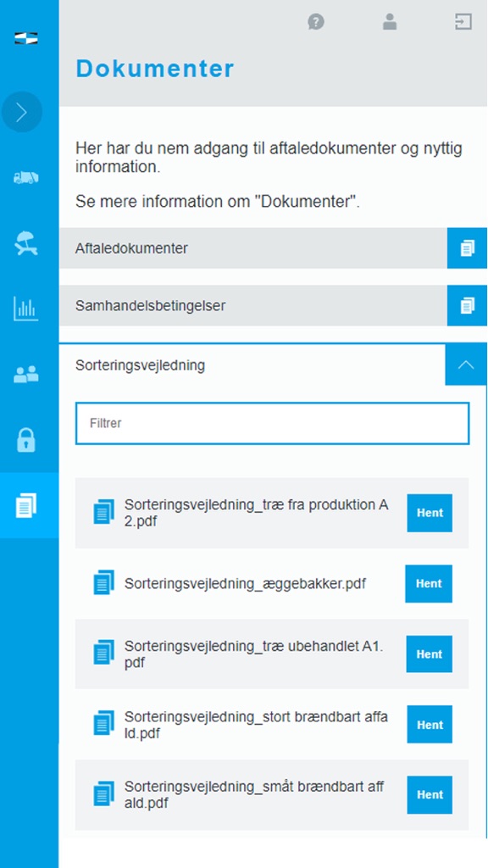The height and width of the screenshot is (868, 488).
Task: Open the padlock sidebar icon
Action: (26, 440)
